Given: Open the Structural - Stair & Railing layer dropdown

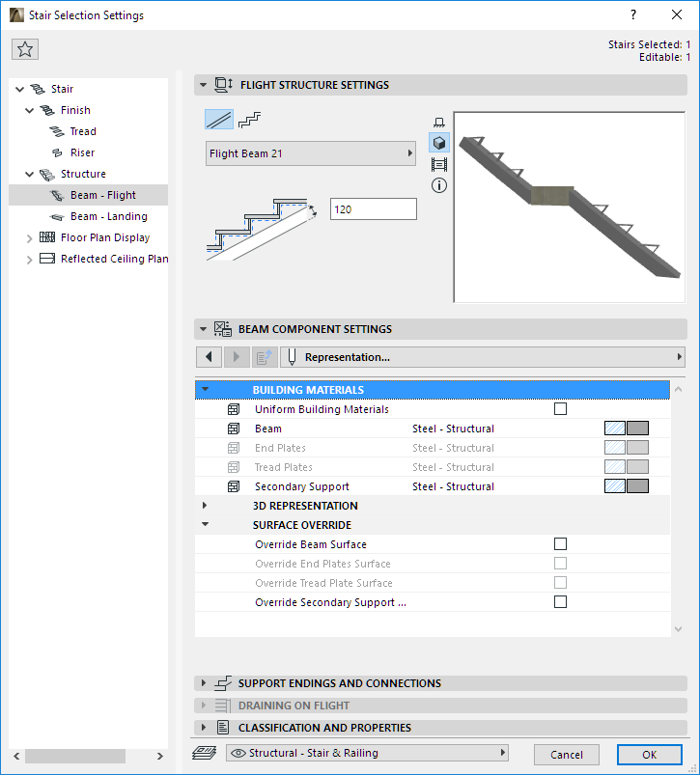Looking at the screenshot, I should 367,753.
